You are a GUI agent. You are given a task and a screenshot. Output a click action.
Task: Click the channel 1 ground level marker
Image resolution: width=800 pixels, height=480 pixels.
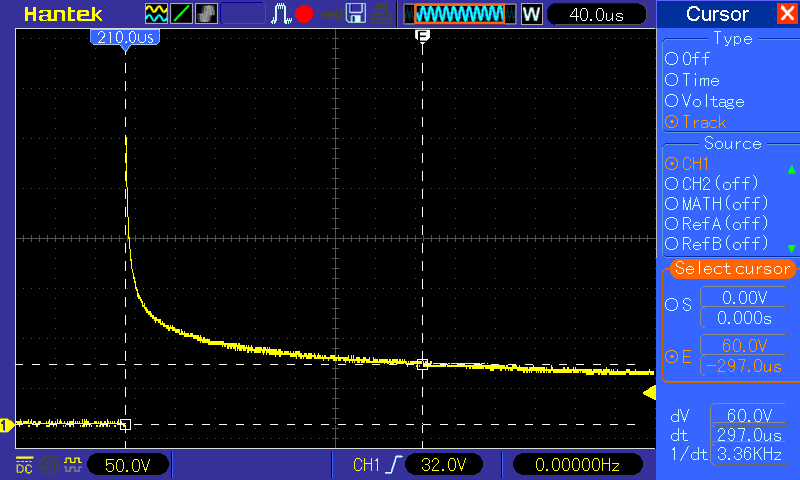click(7, 424)
